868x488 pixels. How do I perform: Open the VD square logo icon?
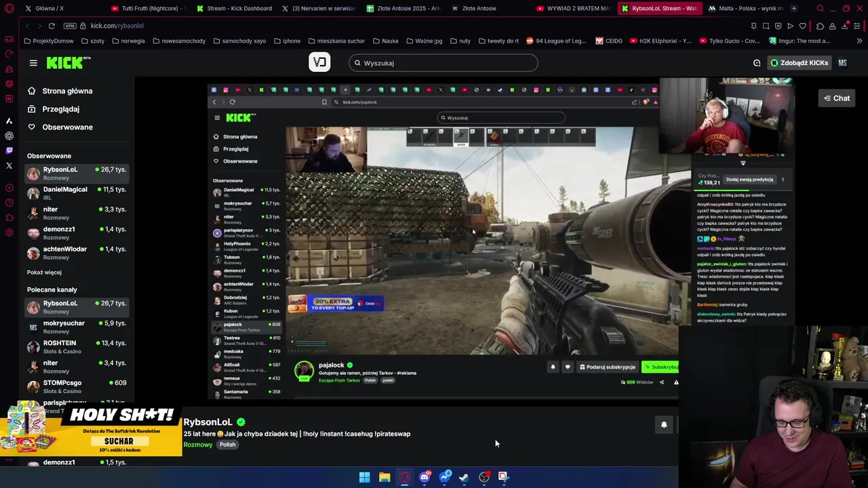319,62
